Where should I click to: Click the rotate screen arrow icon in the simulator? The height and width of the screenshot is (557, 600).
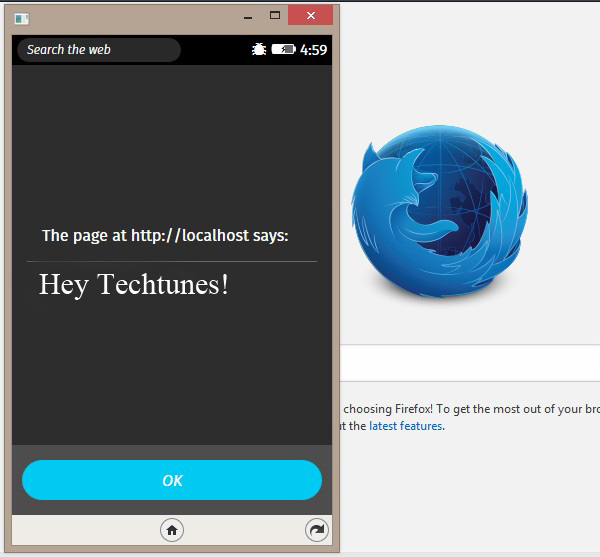(317, 530)
